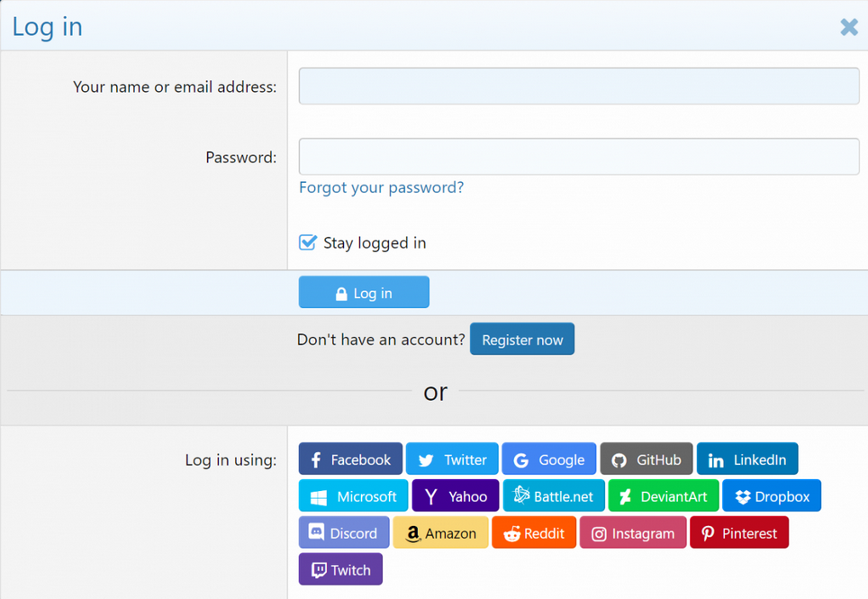The height and width of the screenshot is (599, 868).
Task: Sign in with DeviantArt
Action: click(664, 496)
